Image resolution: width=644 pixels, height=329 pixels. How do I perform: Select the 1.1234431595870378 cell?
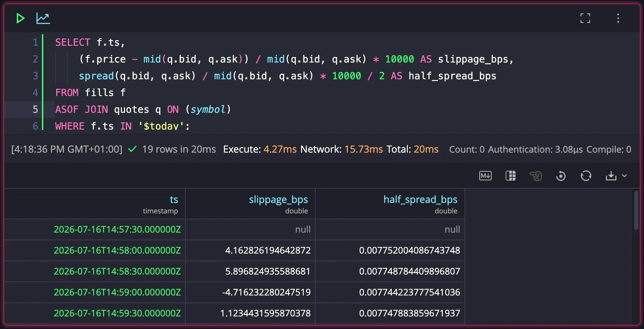(250, 313)
